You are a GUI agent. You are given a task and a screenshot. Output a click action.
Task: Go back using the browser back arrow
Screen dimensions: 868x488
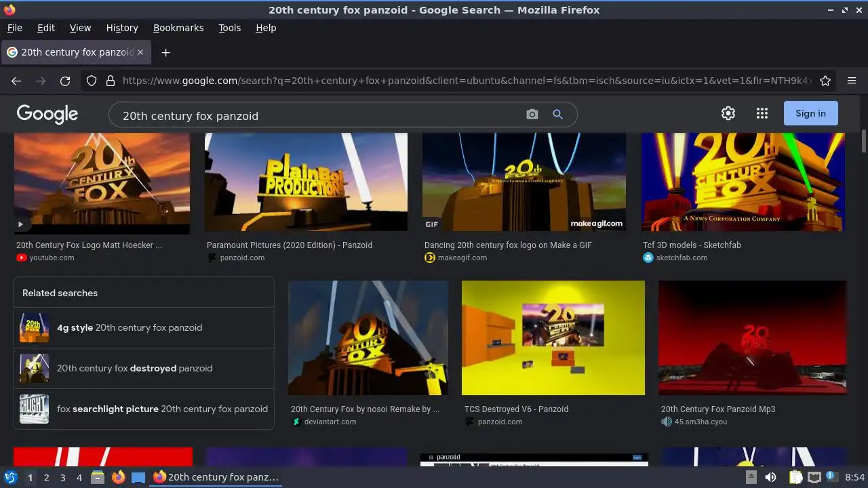(16, 81)
